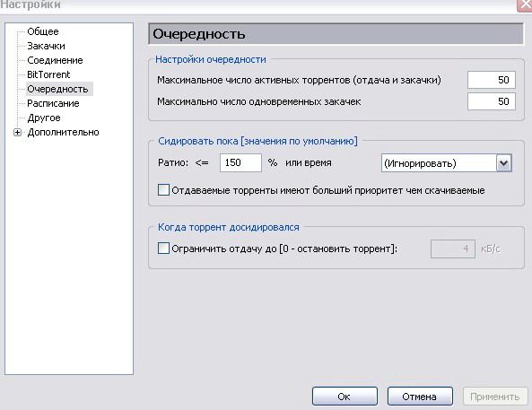Click the maximum active torrents input field

click(492, 80)
